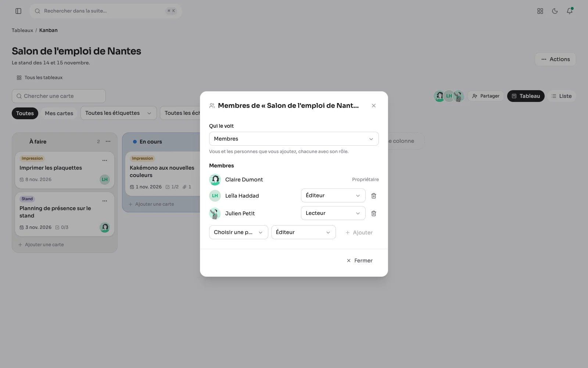Open new member Éditeur role dropdown
Screen dimensions: 588x368
click(x=304, y=232)
